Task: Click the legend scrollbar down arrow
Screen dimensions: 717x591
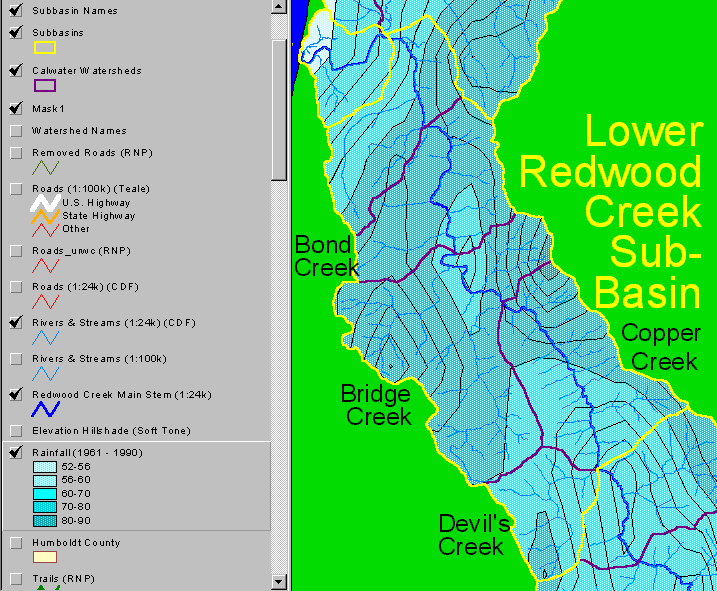Action: pos(279,582)
